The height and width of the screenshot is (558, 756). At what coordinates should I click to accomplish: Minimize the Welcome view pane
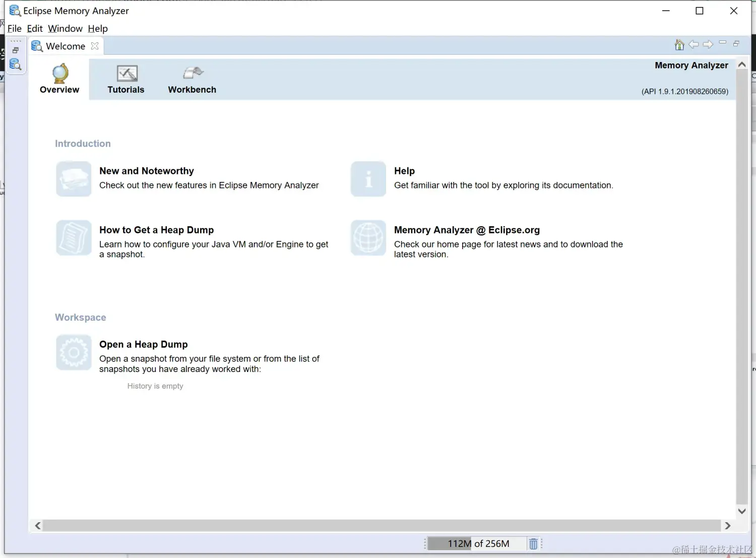click(x=722, y=43)
